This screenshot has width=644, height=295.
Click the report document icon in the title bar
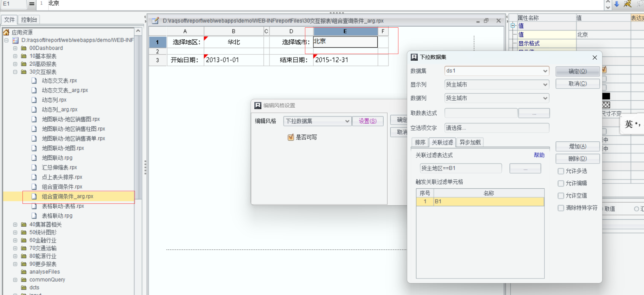(155, 21)
